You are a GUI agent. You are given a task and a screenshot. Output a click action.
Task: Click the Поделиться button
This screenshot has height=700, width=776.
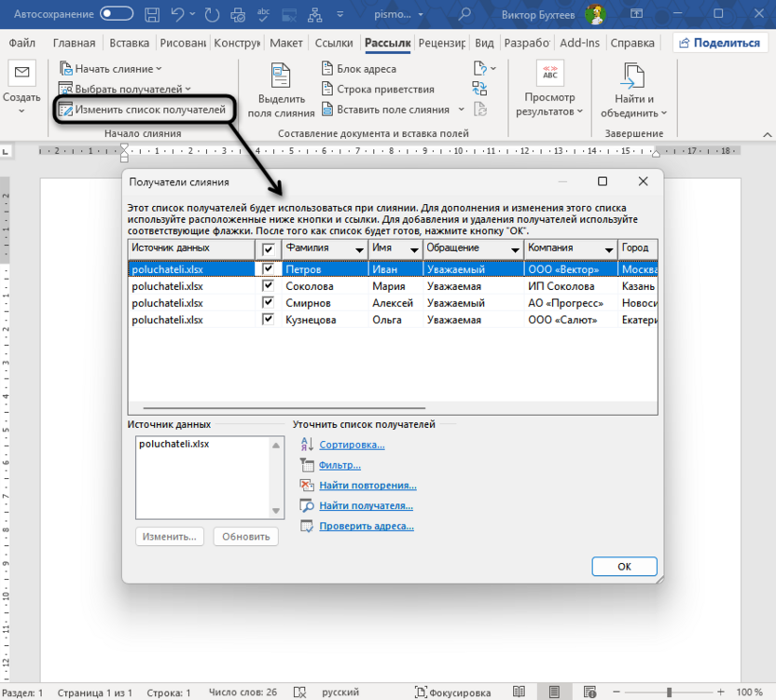[720, 43]
